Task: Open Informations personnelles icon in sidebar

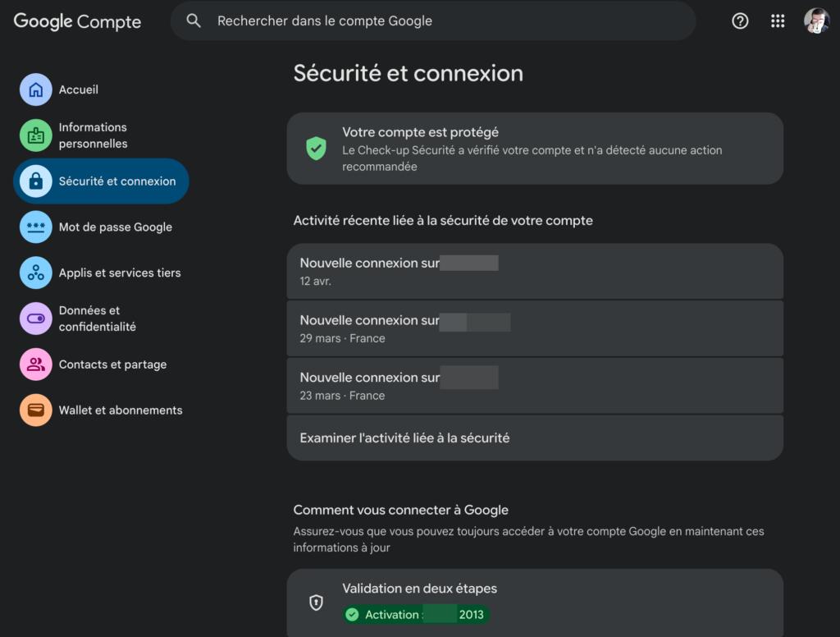Action: coord(35,135)
